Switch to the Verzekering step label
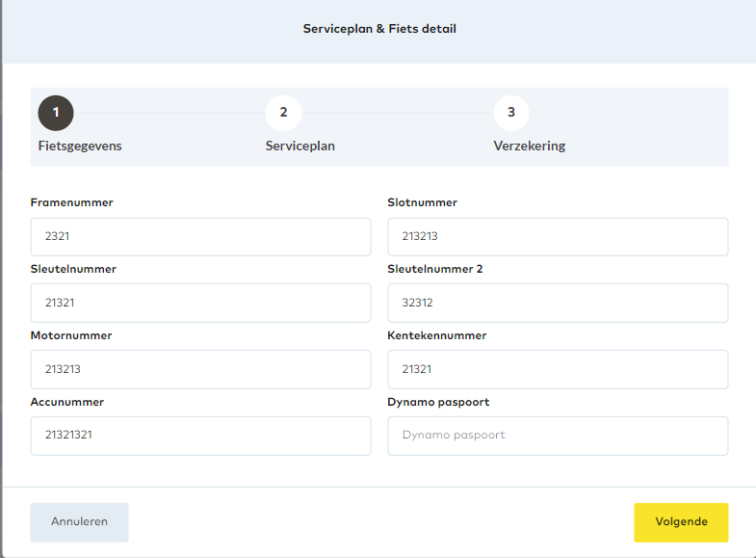Screen dimensions: 756x558 [529, 146]
